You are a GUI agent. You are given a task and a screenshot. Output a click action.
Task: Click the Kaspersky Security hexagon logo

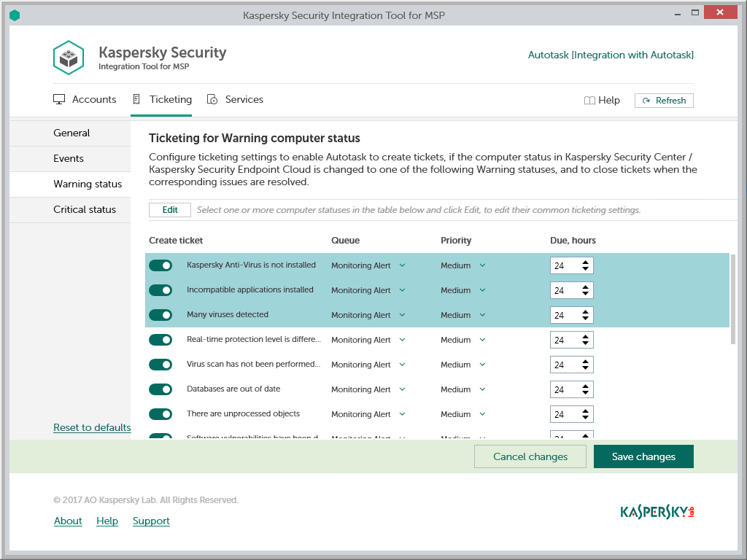point(69,58)
